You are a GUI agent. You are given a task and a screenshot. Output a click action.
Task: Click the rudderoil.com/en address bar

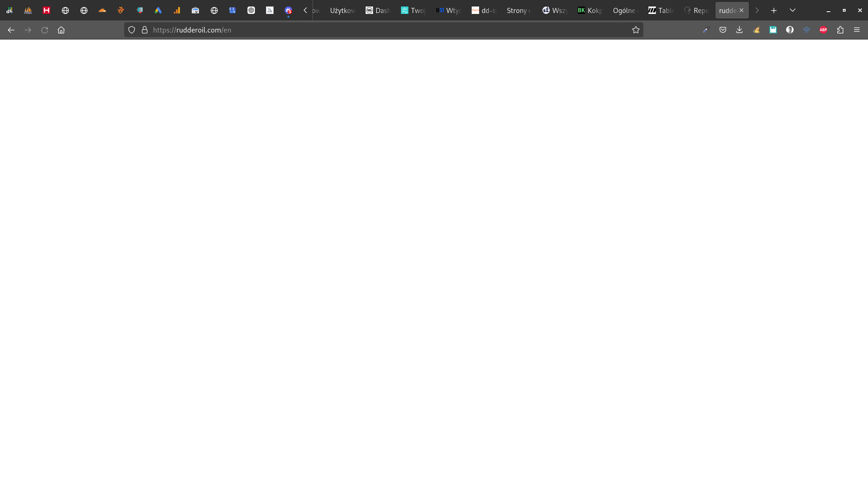pyautogui.click(x=384, y=30)
